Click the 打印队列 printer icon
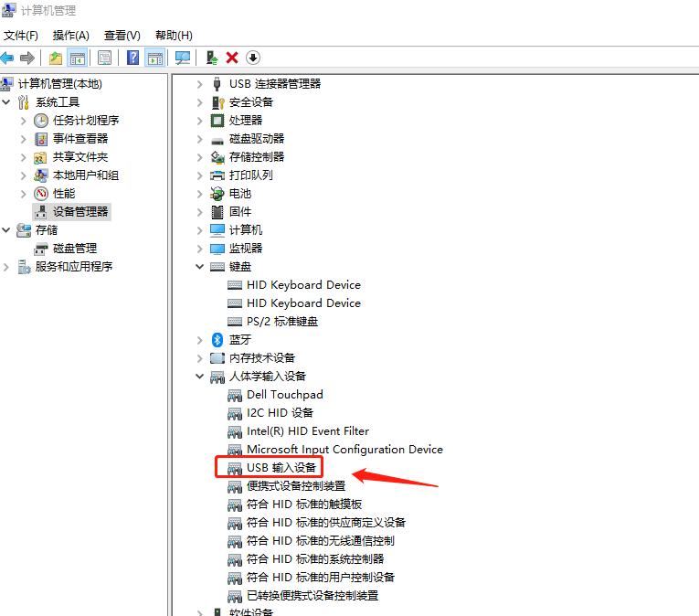The height and width of the screenshot is (616, 699). pyautogui.click(x=217, y=175)
